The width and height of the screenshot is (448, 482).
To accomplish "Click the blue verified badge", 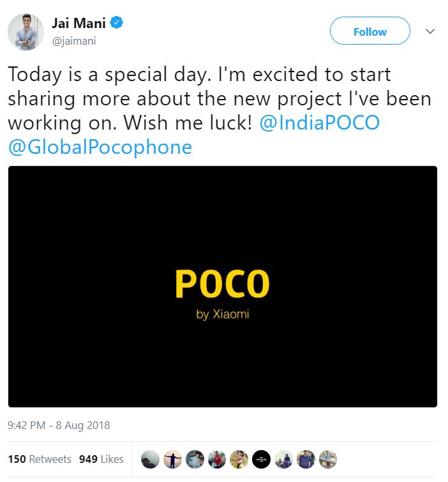I will point(116,23).
